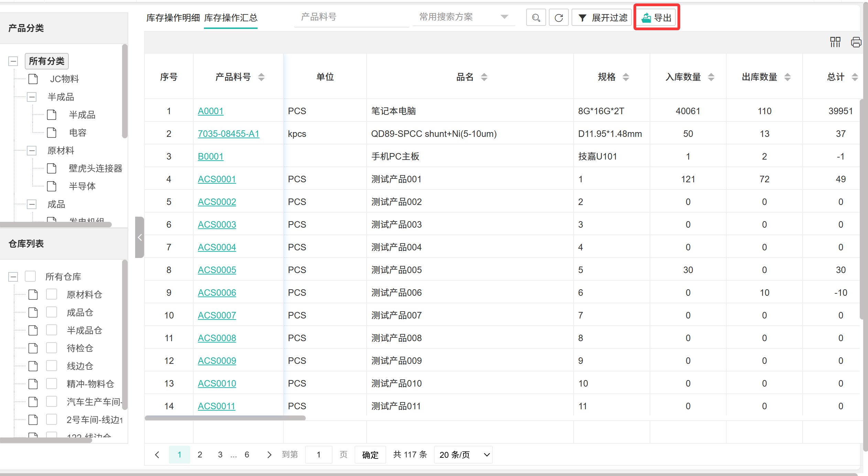Check the 原材料仓 warehouse checkbox

pyautogui.click(x=52, y=294)
